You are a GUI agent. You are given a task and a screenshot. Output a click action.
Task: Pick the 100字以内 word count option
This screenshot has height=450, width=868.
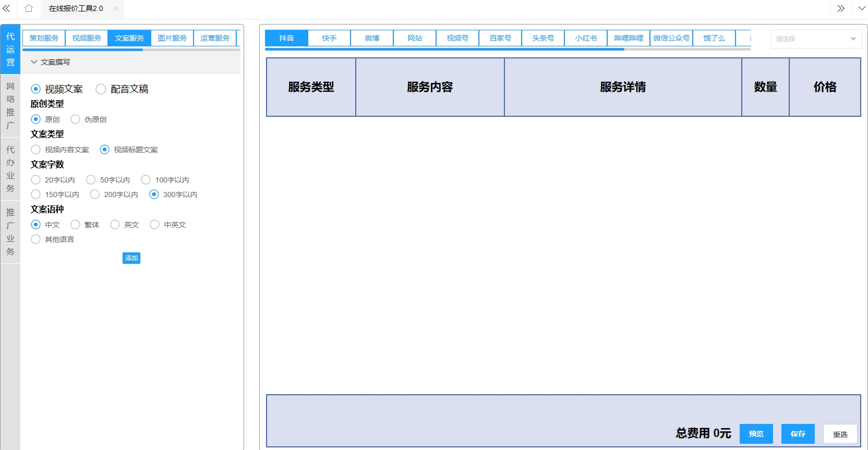pos(146,180)
